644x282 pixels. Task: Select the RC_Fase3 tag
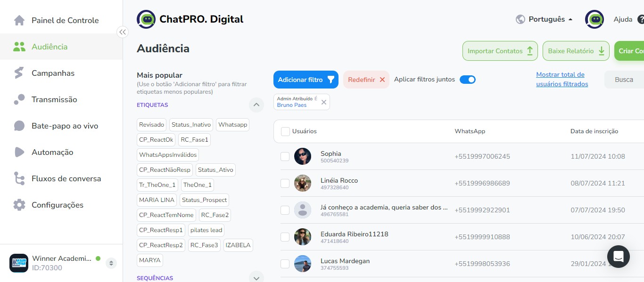pyautogui.click(x=204, y=245)
